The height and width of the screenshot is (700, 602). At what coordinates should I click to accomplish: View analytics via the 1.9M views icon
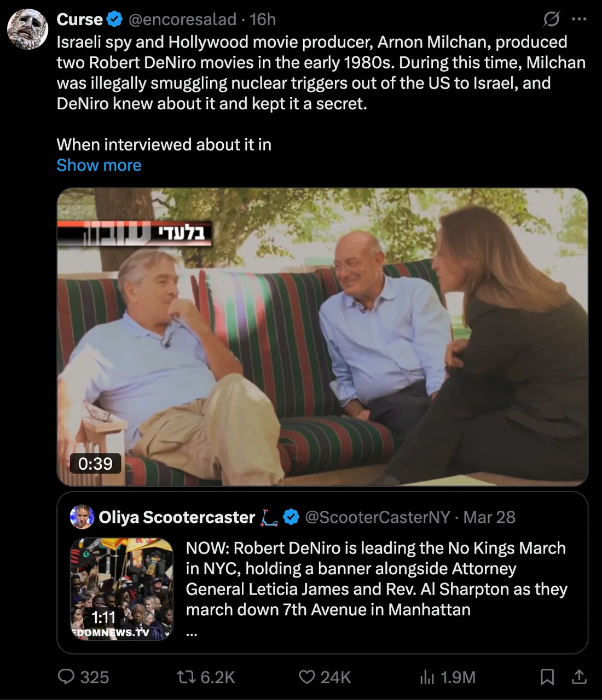pyautogui.click(x=427, y=677)
